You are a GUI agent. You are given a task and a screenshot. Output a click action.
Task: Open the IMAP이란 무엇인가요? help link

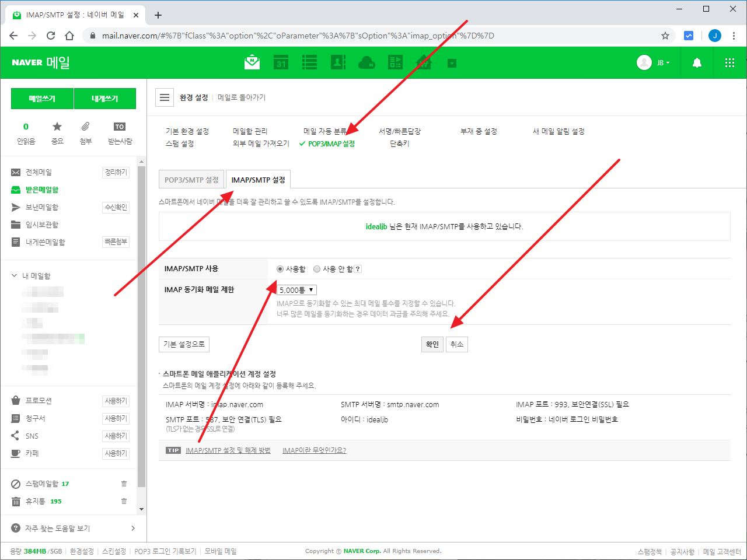tap(314, 450)
